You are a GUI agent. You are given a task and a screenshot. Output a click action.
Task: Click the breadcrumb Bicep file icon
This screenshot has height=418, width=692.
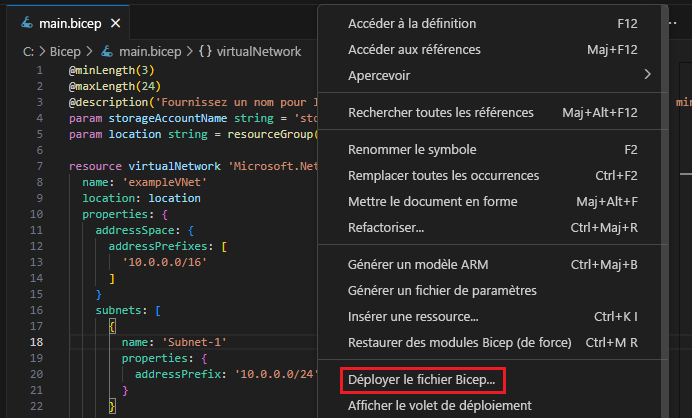(107, 52)
